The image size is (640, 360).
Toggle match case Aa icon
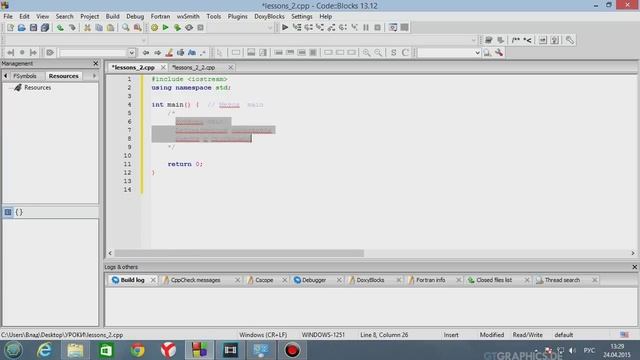(x=192, y=53)
